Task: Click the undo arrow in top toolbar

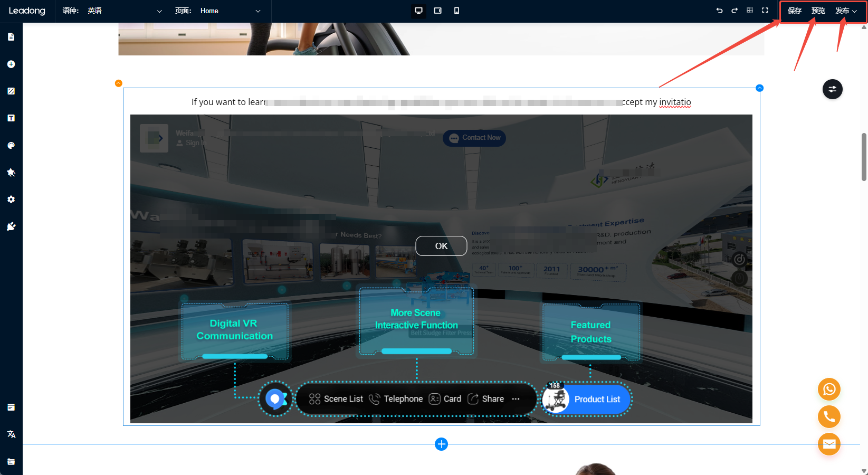Action: click(x=719, y=11)
